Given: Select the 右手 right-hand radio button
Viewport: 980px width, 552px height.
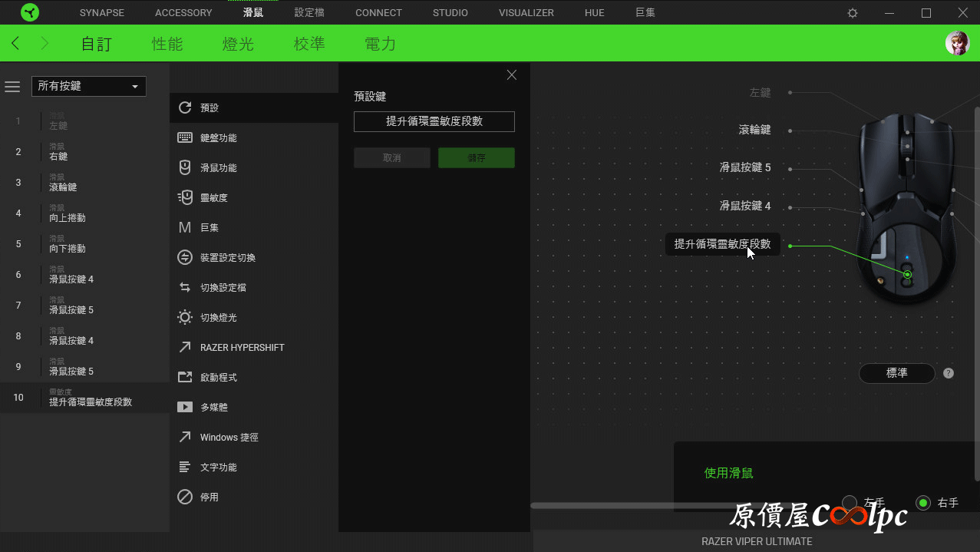Looking at the screenshot, I should point(923,503).
